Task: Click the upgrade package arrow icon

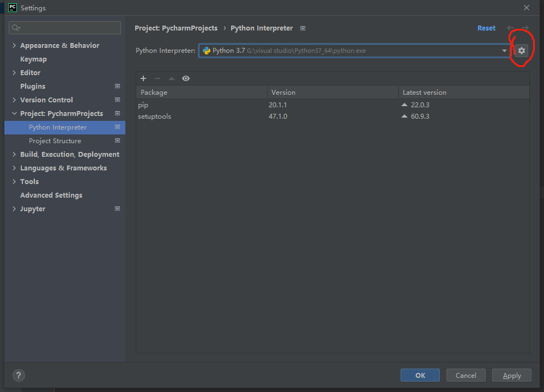Action: 172,78
